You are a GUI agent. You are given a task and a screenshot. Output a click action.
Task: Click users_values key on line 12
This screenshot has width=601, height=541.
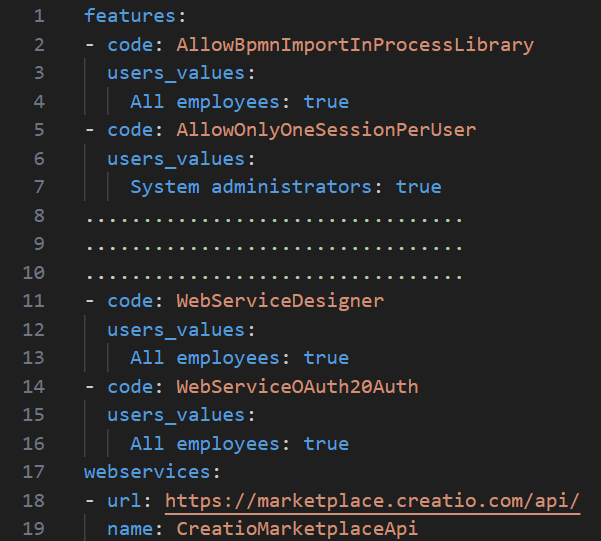coord(176,330)
